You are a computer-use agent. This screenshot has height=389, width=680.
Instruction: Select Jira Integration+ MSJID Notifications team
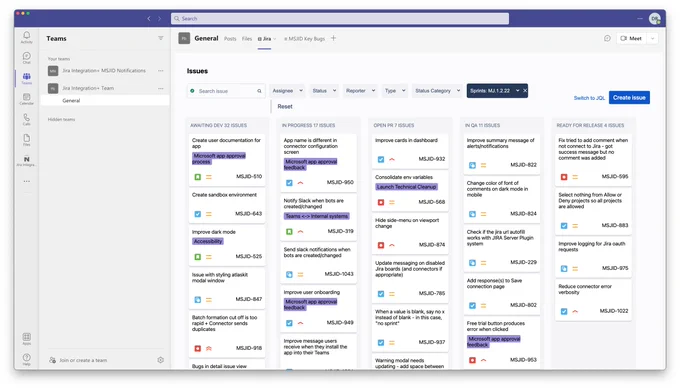pos(104,71)
